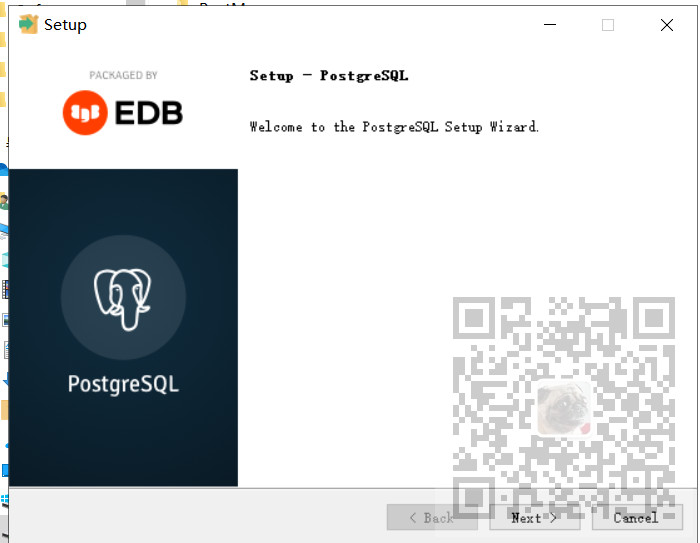The height and width of the screenshot is (543, 700).
Task: Click the "Setup - PostgreSQL" heading
Action: click(329, 75)
